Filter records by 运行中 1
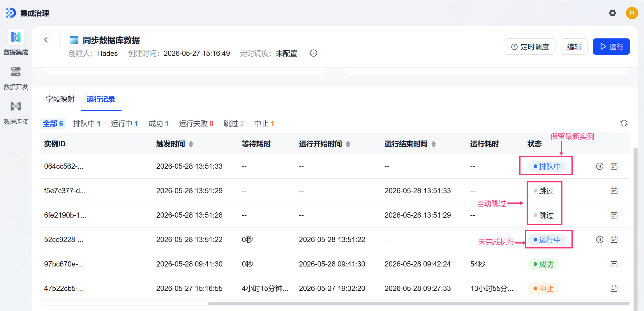 pyautogui.click(x=124, y=124)
